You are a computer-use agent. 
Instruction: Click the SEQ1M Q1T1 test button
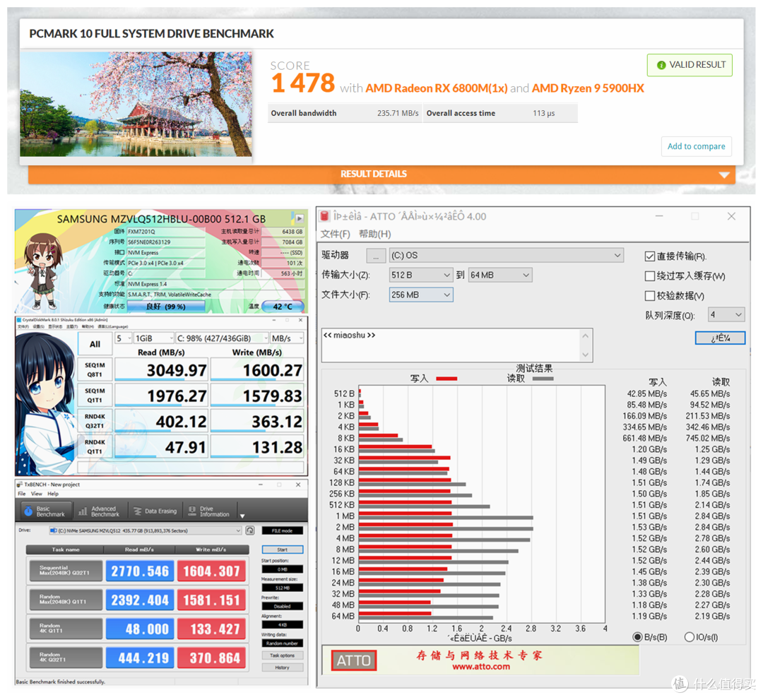95,396
